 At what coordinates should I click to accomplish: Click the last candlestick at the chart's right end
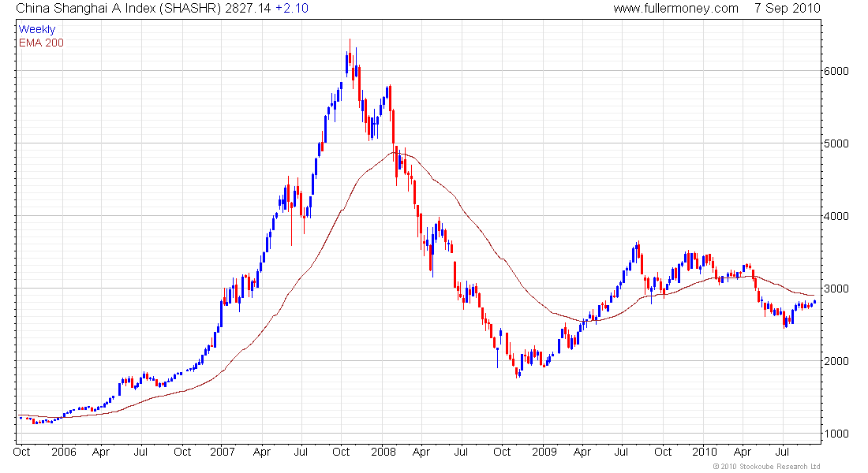[x=815, y=302]
